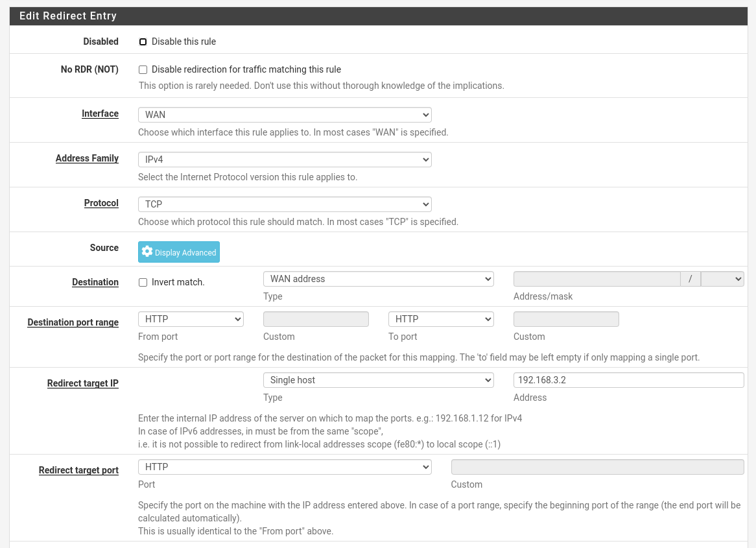This screenshot has width=756, height=548.
Task: Open the Protocol TCP dropdown
Action: point(285,204)
